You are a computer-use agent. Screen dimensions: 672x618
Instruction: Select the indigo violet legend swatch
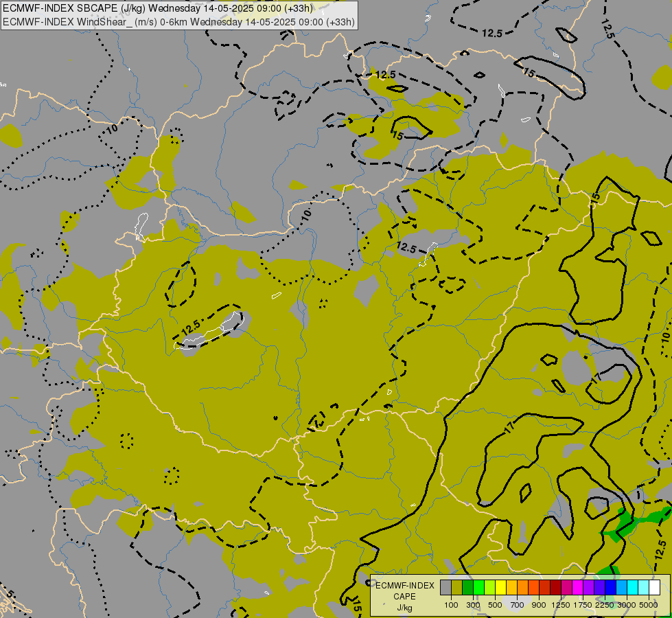click(x=599, y=588)
